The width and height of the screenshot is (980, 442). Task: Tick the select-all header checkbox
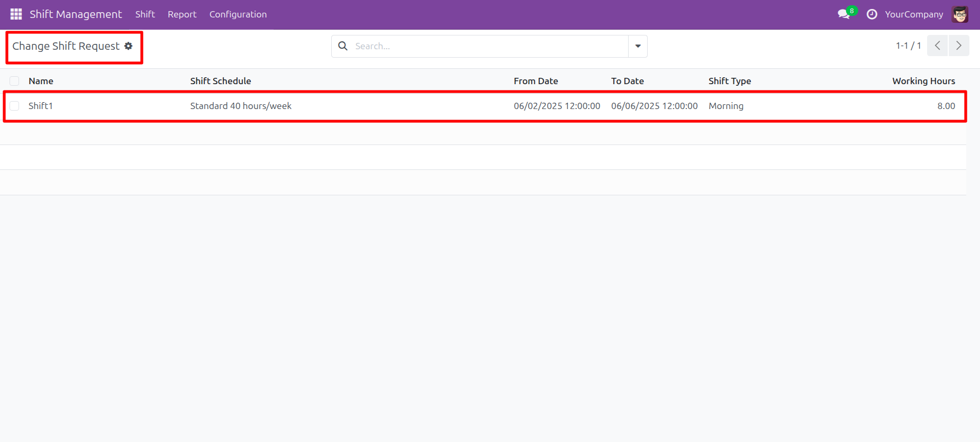pyautogui.click(x=14, y=81)
